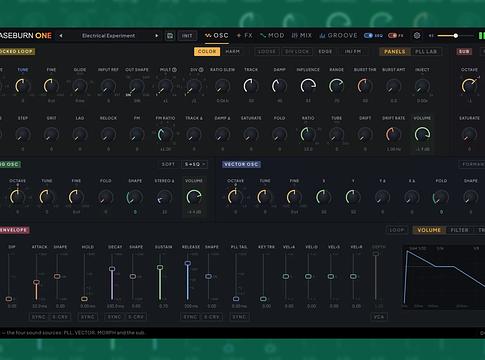
Task: Enable the LOOSE option
Action: [267, 51]
